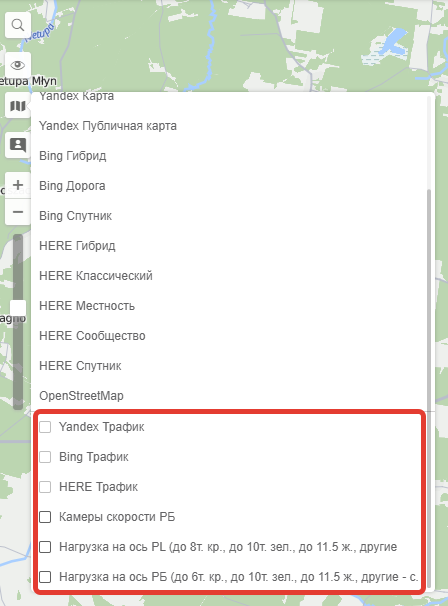Open the map search magnifier icon
448x606 pixels.
pos(17,25)
